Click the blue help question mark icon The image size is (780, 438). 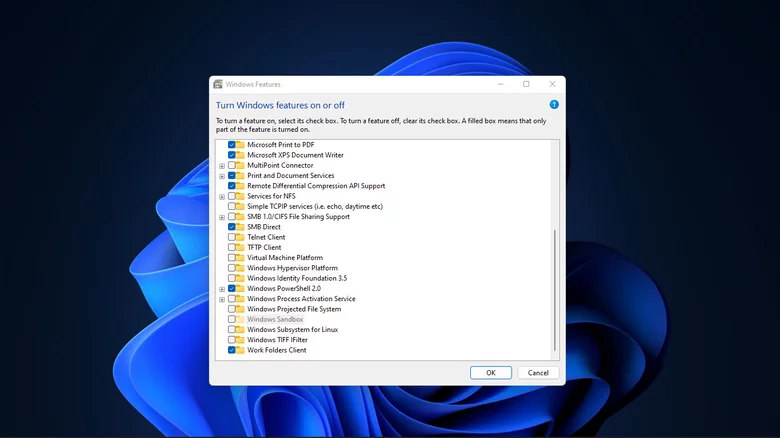(x=554, y=104)
